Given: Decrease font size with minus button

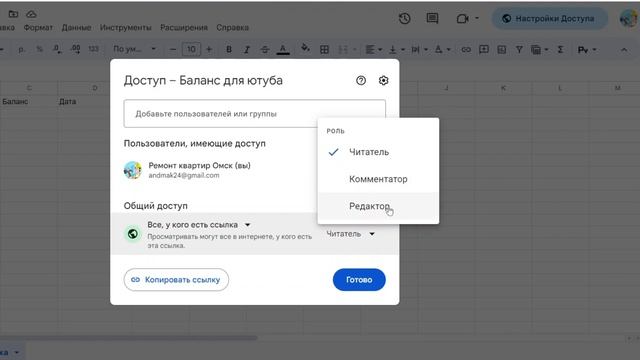Looking at the screenshot, I should click(x=173, y=49).
